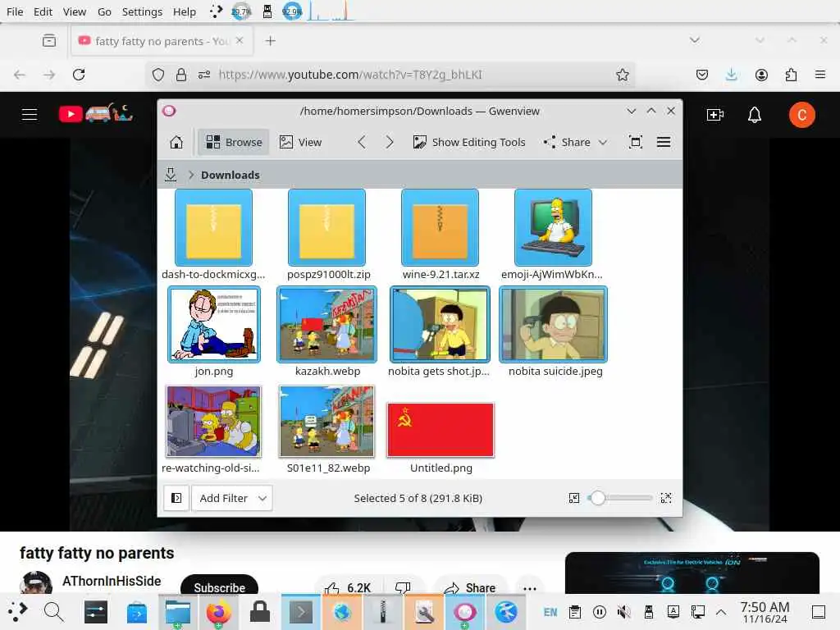The height and width of the screenshot is (630, 840).
Task: Click actual size icon right of slider
Action: (666, 498)
